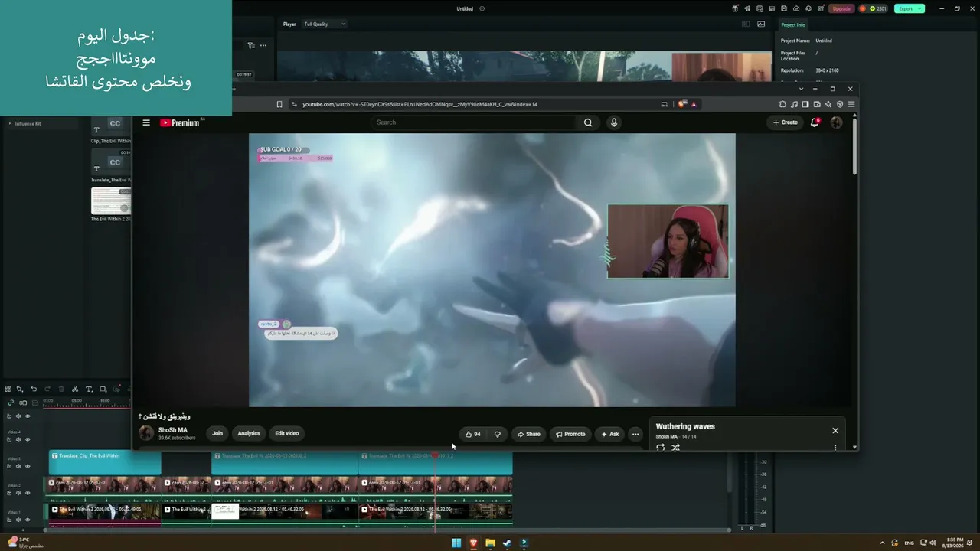Loop the Wuthering waves playlist
980x551 pixels.
(x=661, y=448)
